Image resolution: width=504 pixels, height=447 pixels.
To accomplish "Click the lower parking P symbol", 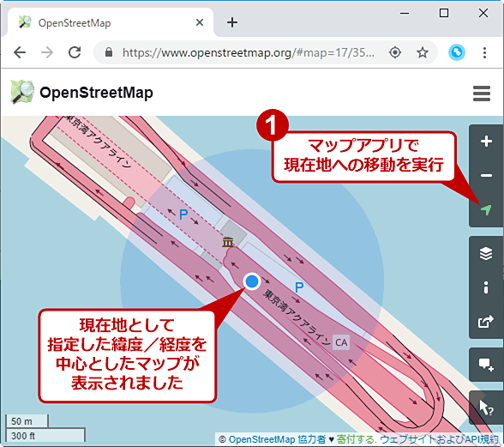I will (299, 287).
